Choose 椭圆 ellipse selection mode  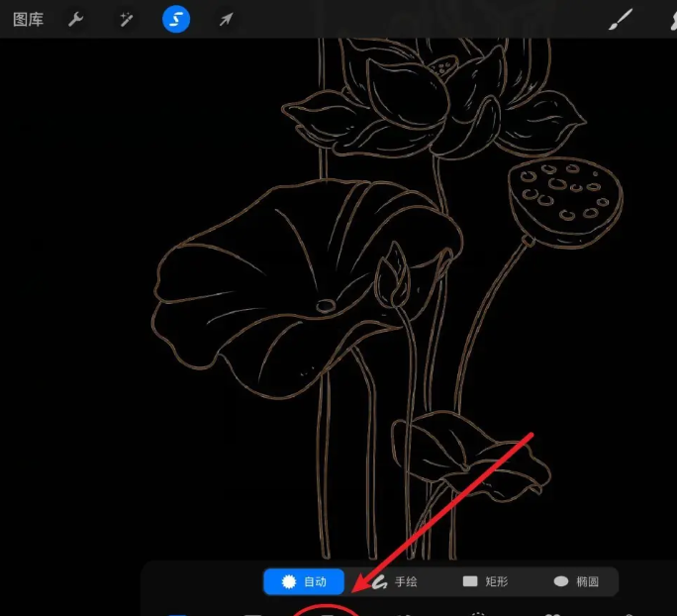tap(576, 581)
